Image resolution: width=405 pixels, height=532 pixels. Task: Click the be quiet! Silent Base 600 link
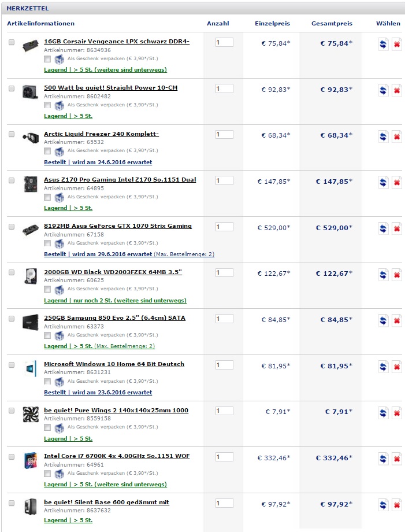click(106, 503)
